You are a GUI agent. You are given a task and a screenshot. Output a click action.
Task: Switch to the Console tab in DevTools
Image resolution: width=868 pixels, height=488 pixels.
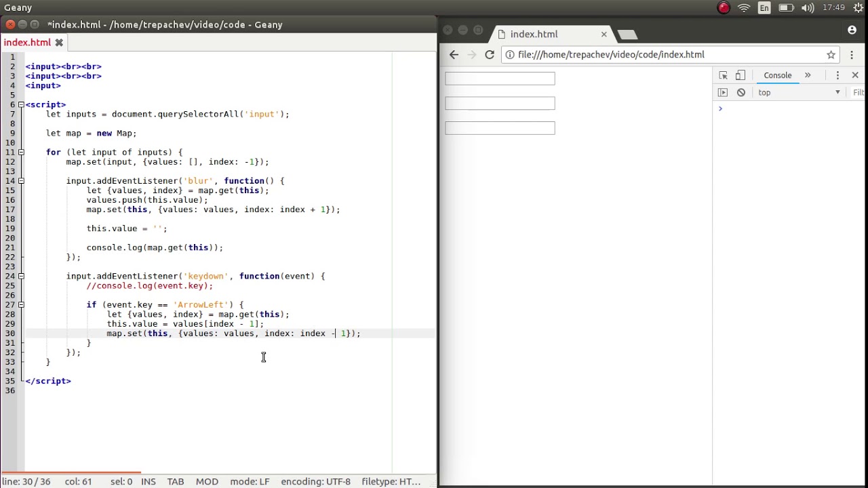[x=778, y=75]
